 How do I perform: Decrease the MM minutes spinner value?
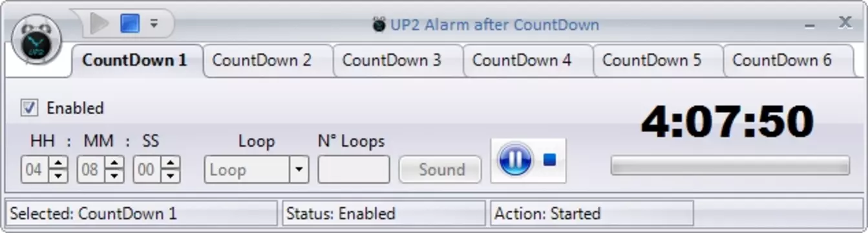click(114, 175)
